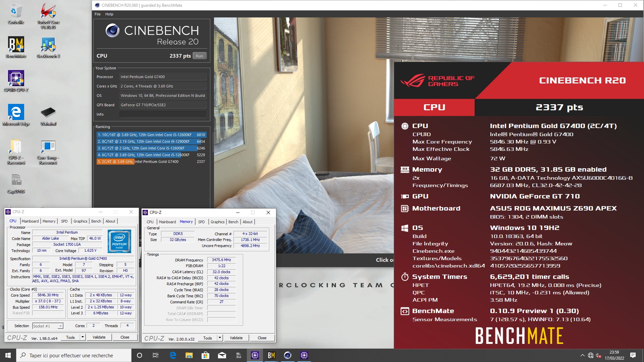The image size is (644, 362).
Task: Open the notification center icon
Action: [x=633, y=355]
